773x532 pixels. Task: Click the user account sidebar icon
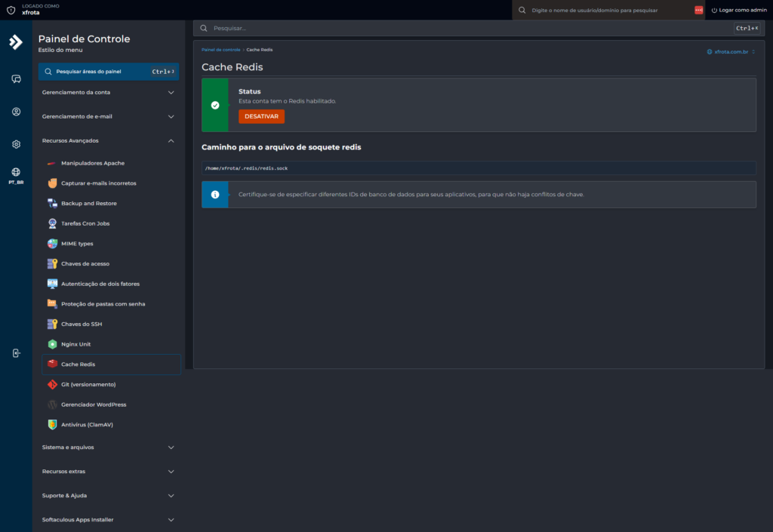click(x=17, y=112)
